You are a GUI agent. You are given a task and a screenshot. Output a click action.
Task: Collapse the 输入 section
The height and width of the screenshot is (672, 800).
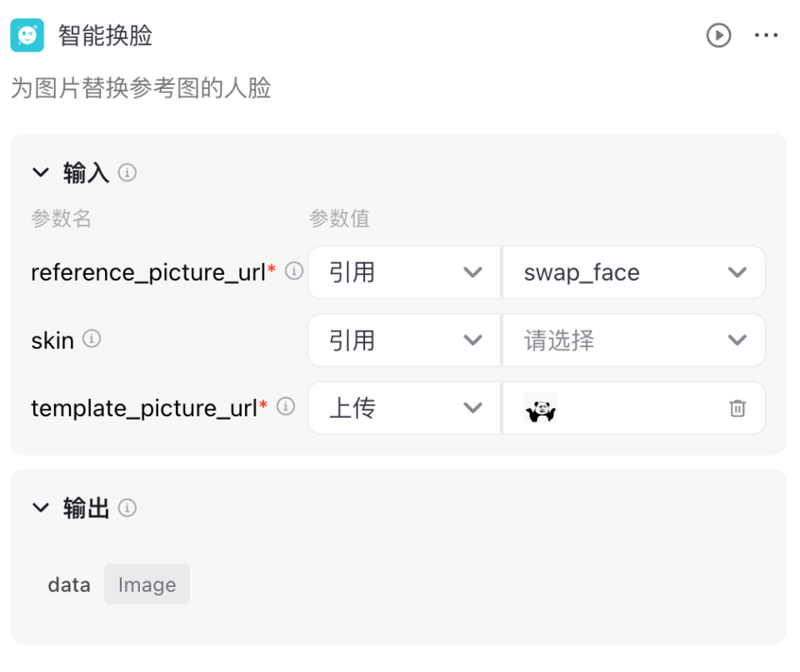pos(40,172)
